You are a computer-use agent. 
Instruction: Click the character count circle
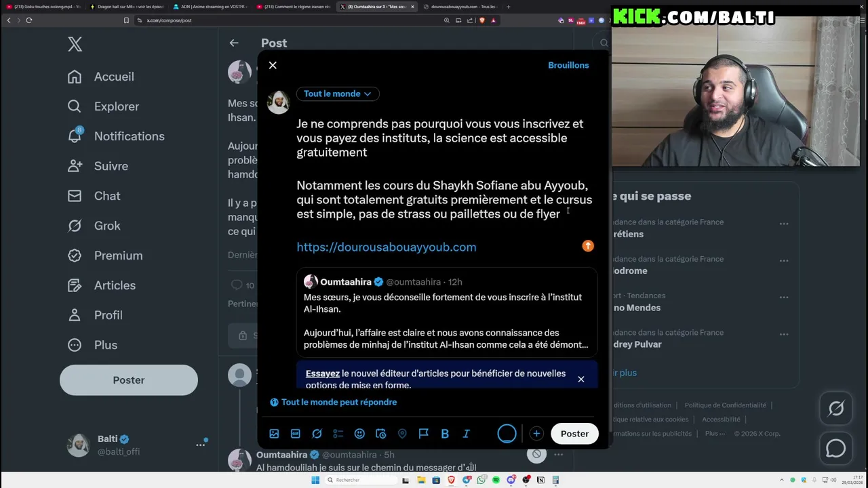(x=507, y=434)
